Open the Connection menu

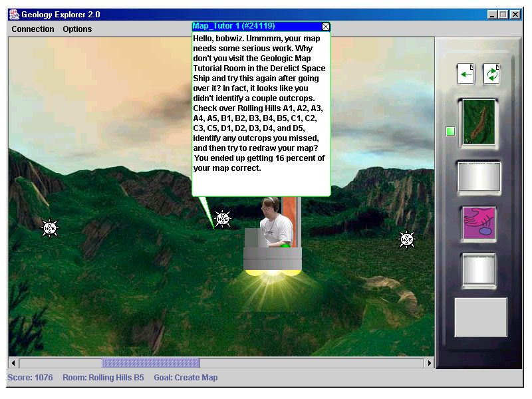(x=33, y=29)
